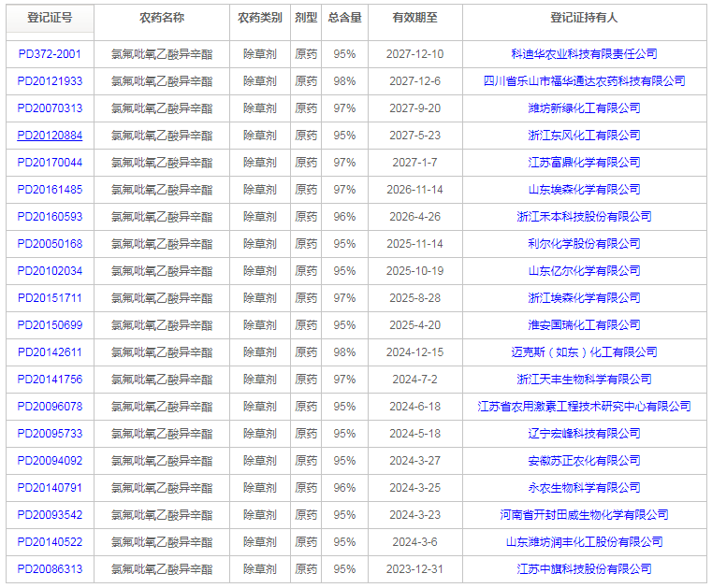Open registration PD20150699 link

click(x=50, y=325)
